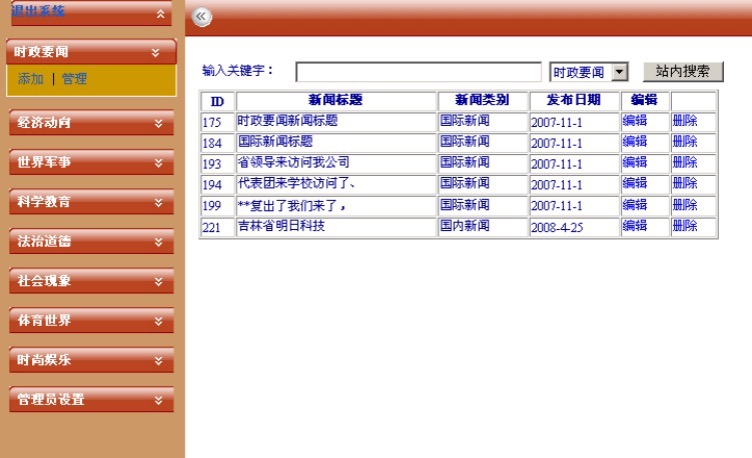
Task: Select the 科学教育 menu label
Action: coord(44,202)
